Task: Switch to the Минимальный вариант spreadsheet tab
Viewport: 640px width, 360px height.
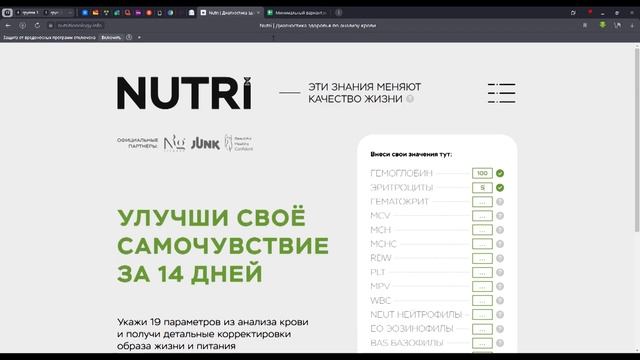Action: (298, 13)
